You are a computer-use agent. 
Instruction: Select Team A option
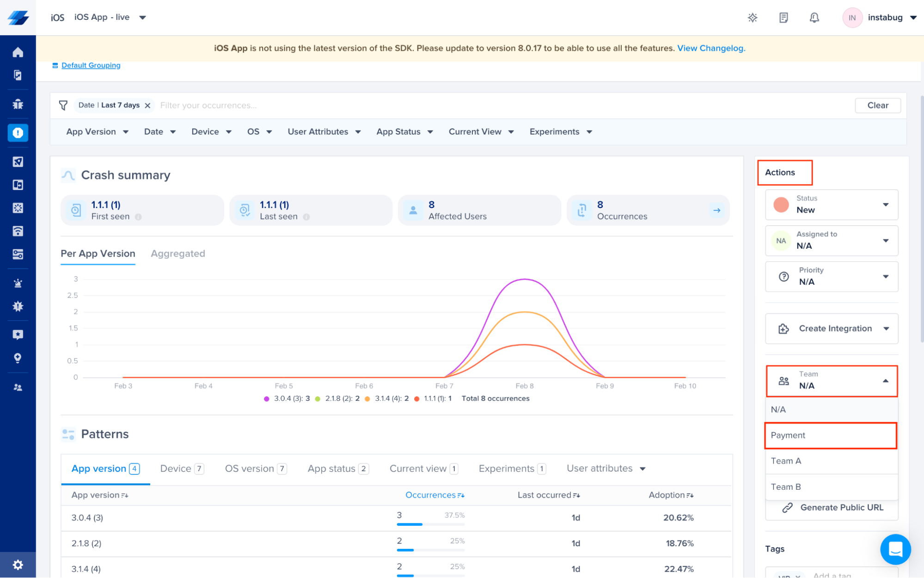(x=831, y=461)
